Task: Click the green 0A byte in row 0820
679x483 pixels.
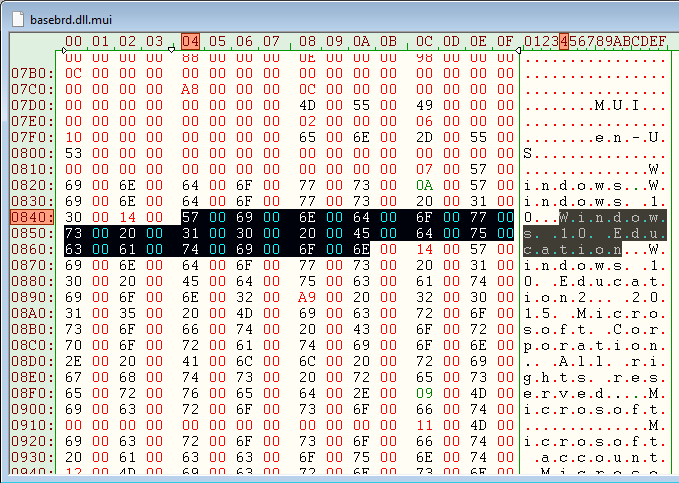Action: pos(424,185)
